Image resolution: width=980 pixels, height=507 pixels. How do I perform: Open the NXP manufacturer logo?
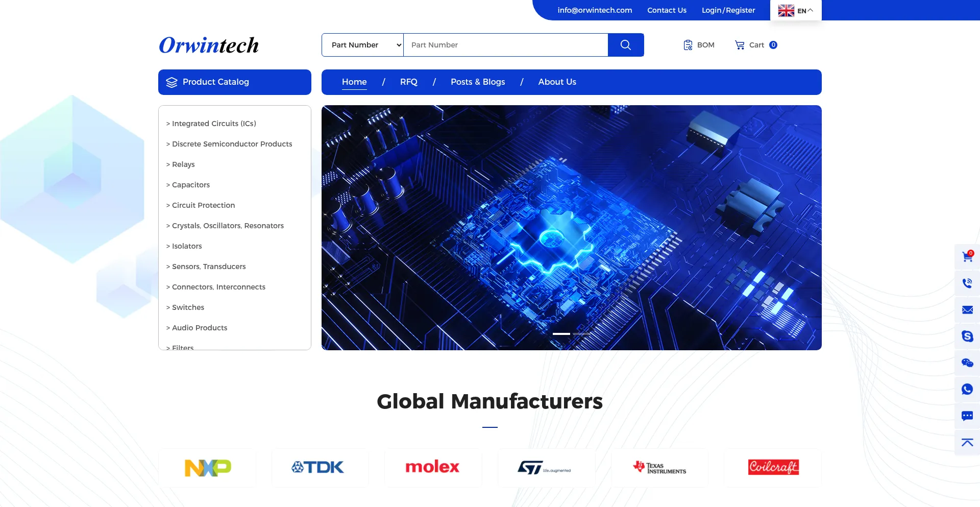coord(207,468)
